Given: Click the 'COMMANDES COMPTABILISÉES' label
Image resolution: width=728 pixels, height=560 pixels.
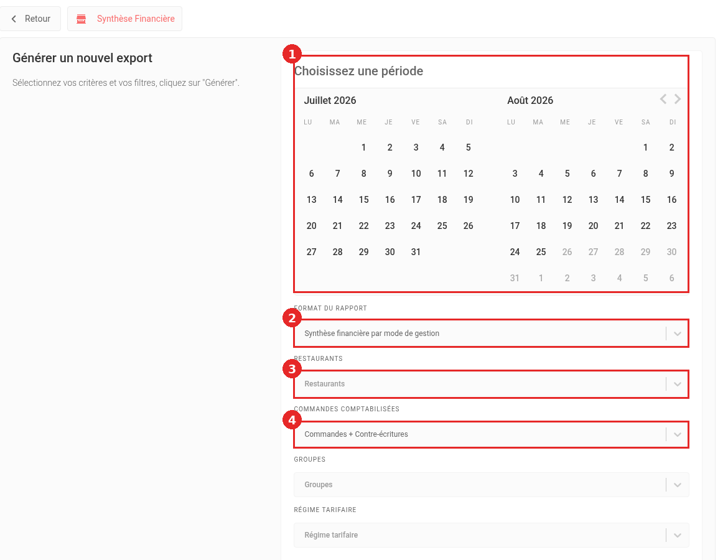Looking at the screenshot, I should coord(347,409).
